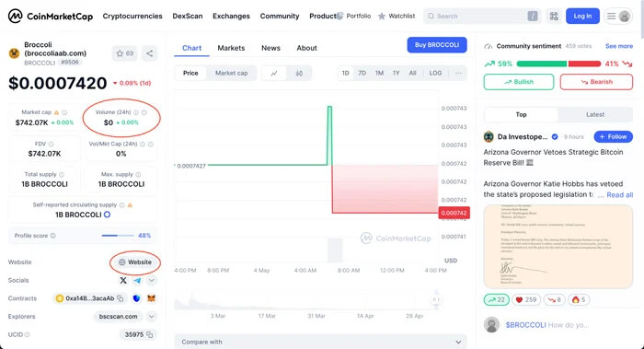Select the Market cap chart toggle
This screenshot has height=349, width=644.
pos(231,73)
